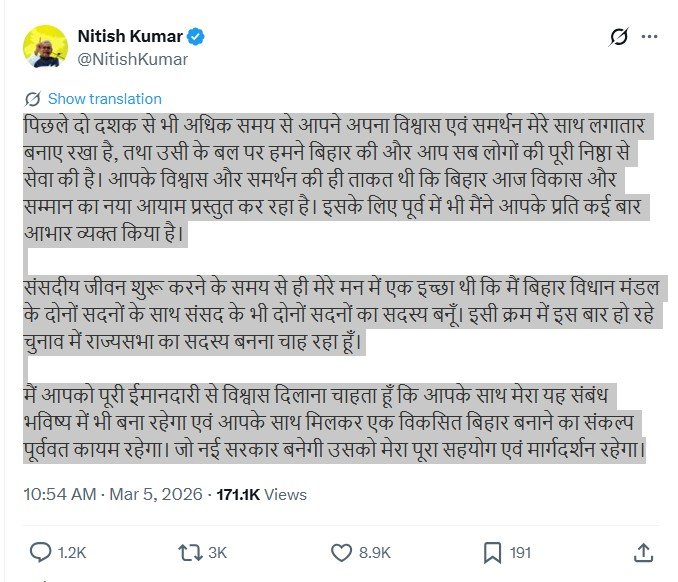Click the share upload icon
The width and height of the screenshot is (678, 582).
(645, 552)
